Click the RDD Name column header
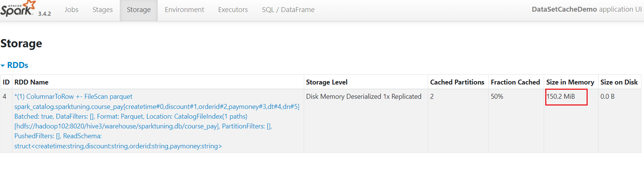The image size is (644, 172). (x=32, y=82)
